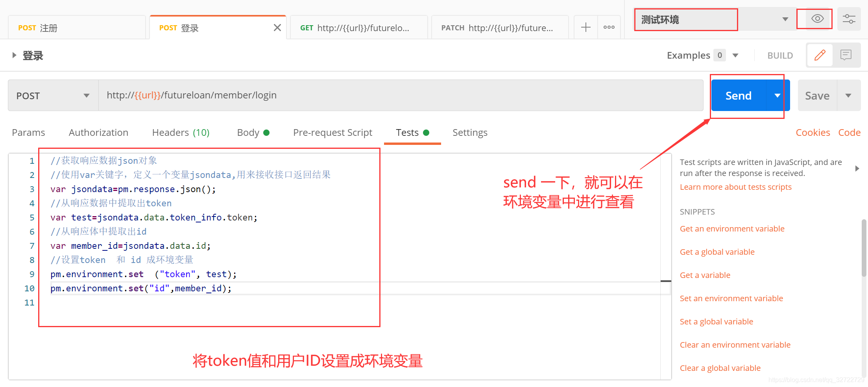Switch to the PATCH futureloan tab
868x387 pixels.
(500, 28)
